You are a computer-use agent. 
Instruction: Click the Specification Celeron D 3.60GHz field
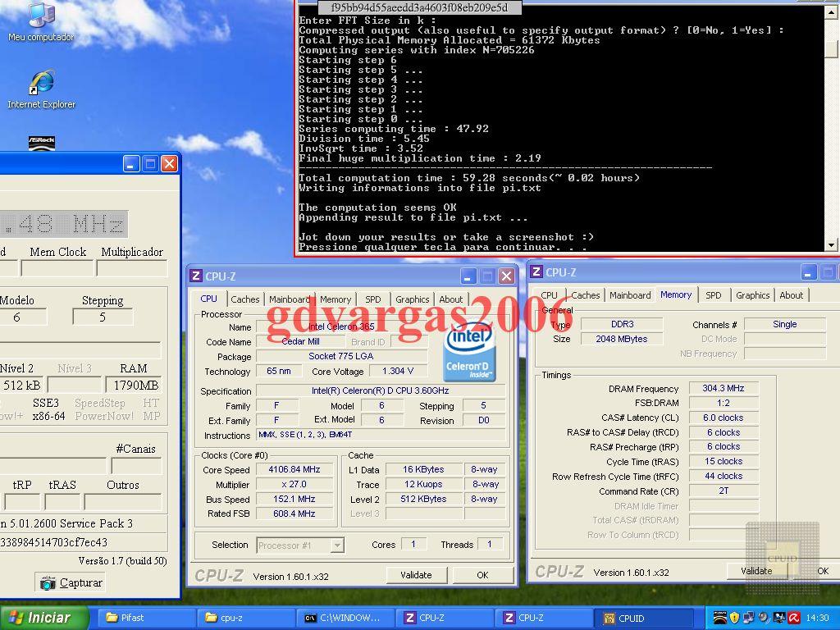pos(381,391)
